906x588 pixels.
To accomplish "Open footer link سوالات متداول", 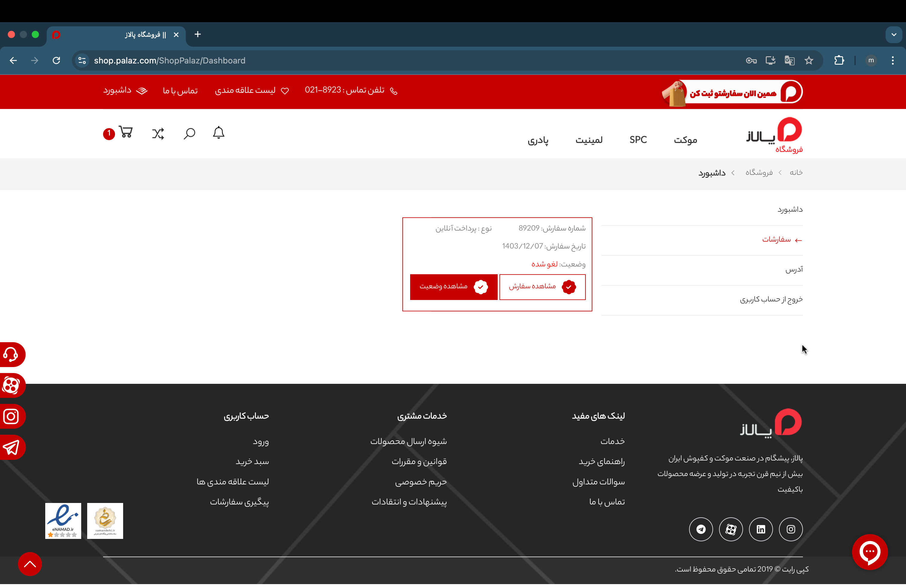I will pyautogui.click(x=599, y=482).
